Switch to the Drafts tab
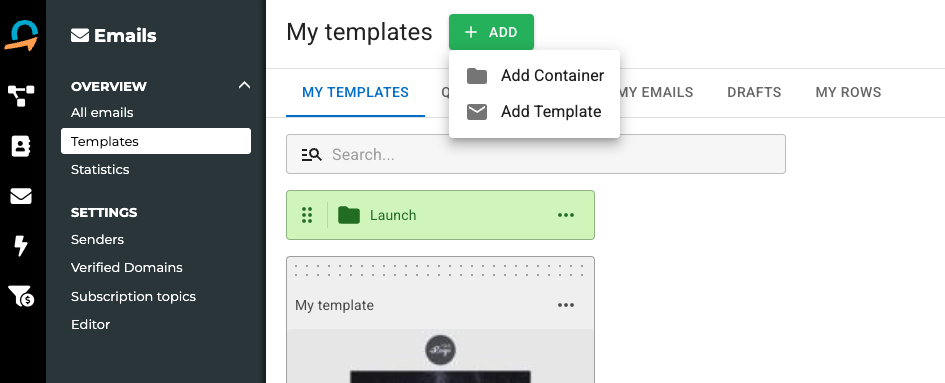 click(754, 92)
